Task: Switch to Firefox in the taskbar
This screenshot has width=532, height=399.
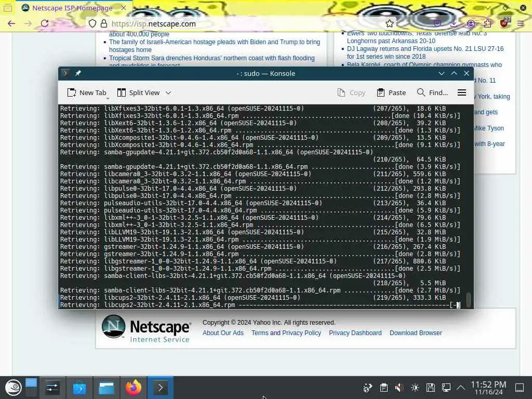Action: 134,388
